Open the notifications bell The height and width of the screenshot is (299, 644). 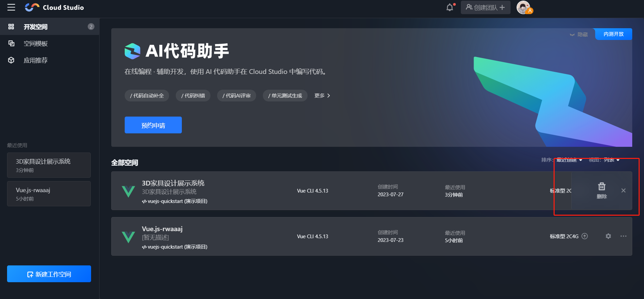450,7
